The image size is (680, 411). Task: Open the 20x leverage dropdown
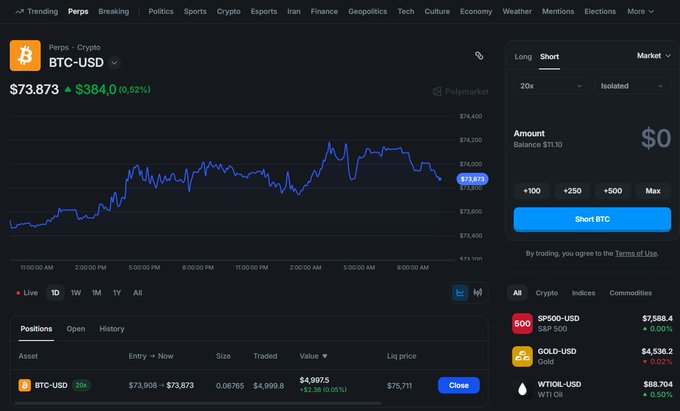pos(551,86)
